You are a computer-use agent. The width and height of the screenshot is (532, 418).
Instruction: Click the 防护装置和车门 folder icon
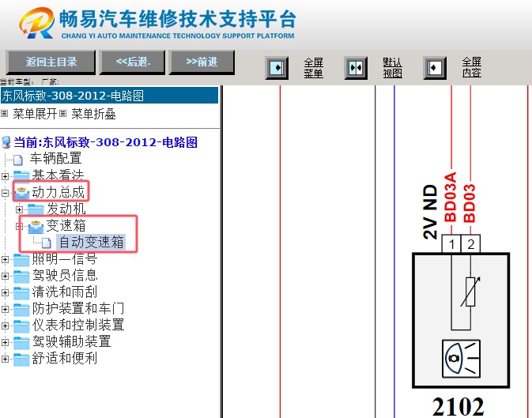21,310
